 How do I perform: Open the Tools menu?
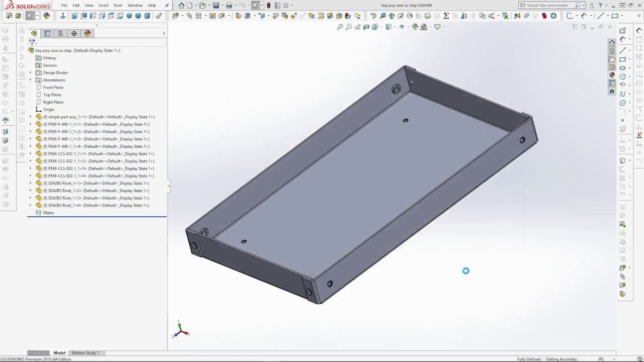click(x=118, y=6)
